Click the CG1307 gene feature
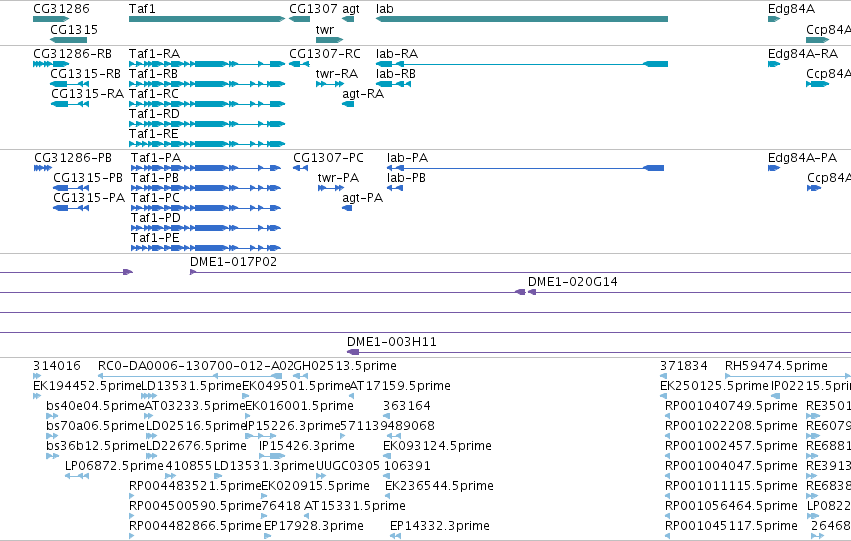Viewport: 851px width, 541px height. (300, 19)
